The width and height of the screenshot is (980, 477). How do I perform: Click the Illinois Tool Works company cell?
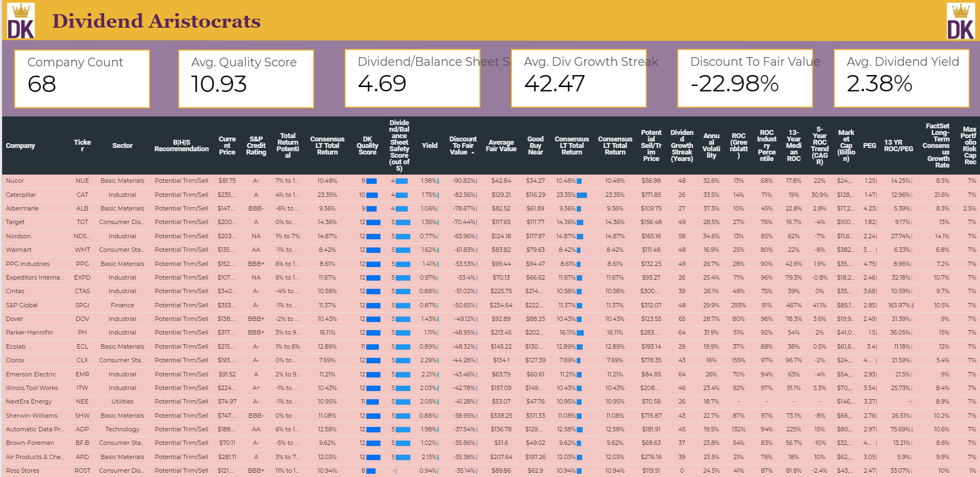[x=32, y=388]
